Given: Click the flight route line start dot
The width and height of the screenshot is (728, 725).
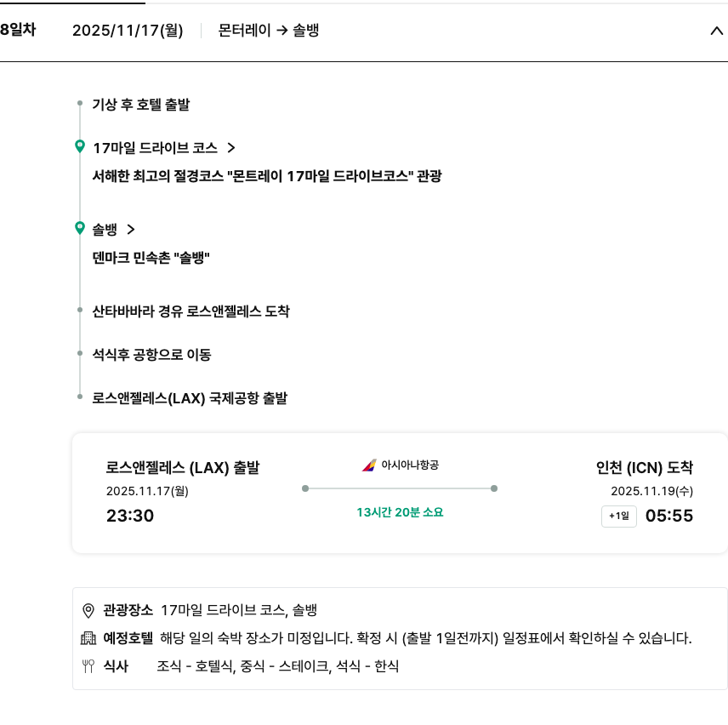Looking at the screenshot, I should 305,488.
